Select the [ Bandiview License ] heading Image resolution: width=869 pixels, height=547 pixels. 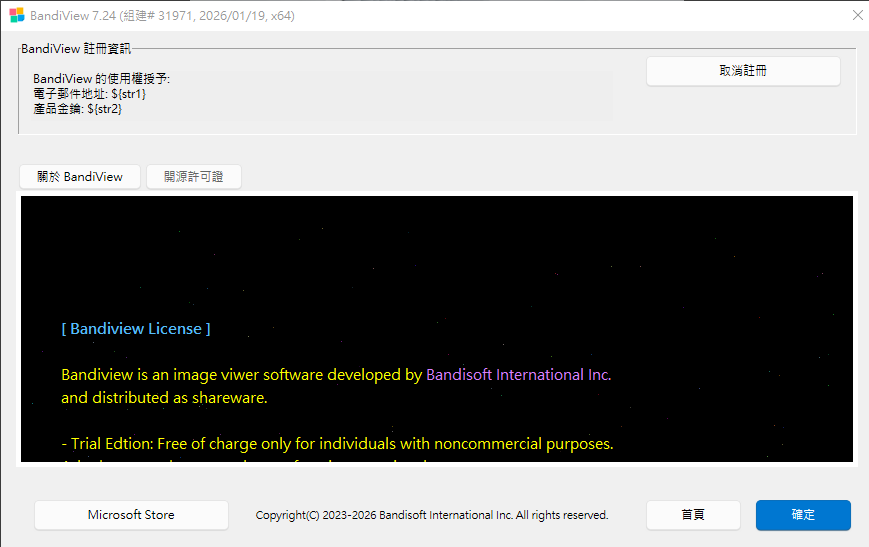pos(136,328)
